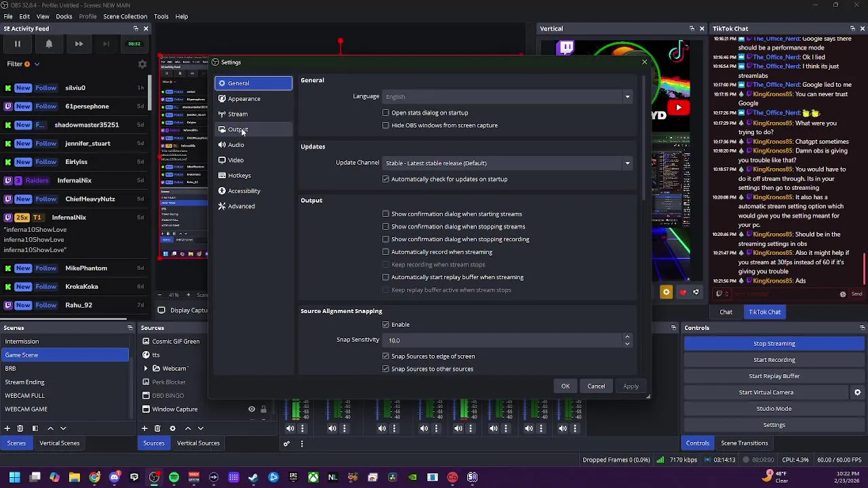
Task: Click the Snap Sensitivity value field
Action: [x=503, y=340]
